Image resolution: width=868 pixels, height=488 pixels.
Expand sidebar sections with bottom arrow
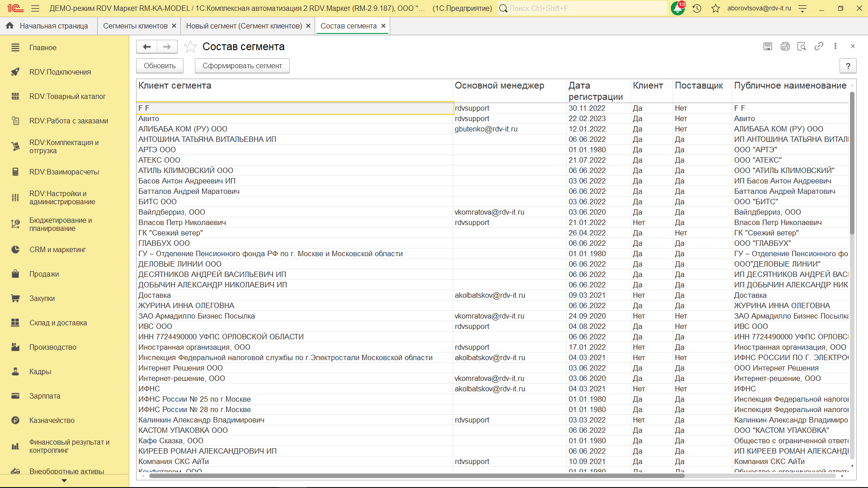(64, 481)
